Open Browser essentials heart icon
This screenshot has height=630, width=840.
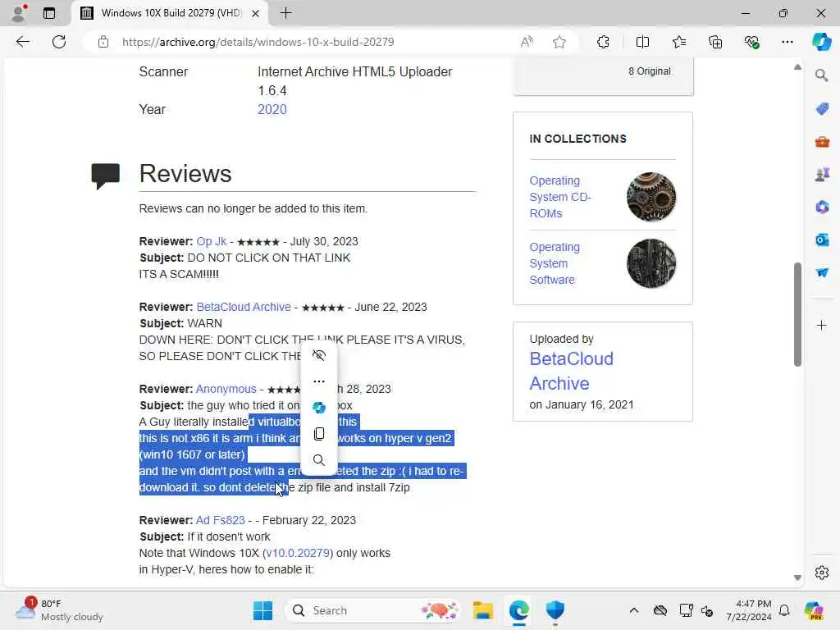point(751,42)
